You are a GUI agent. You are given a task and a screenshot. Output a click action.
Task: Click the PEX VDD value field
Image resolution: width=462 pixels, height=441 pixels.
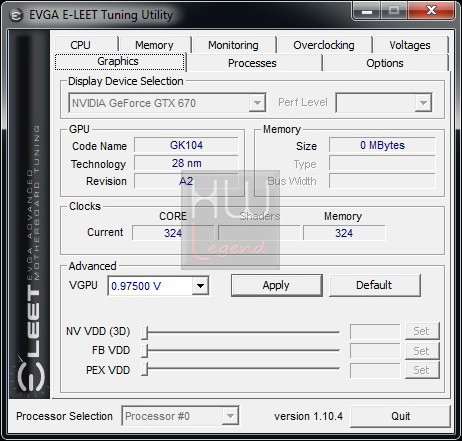[375, 370]
